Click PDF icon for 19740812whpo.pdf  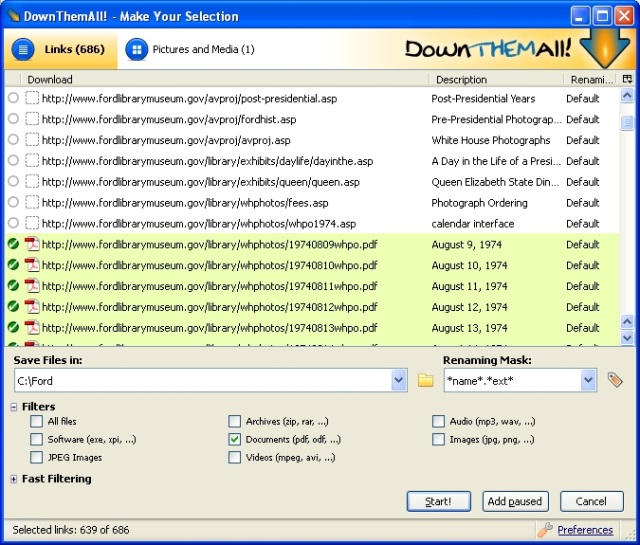coord(32,307)
